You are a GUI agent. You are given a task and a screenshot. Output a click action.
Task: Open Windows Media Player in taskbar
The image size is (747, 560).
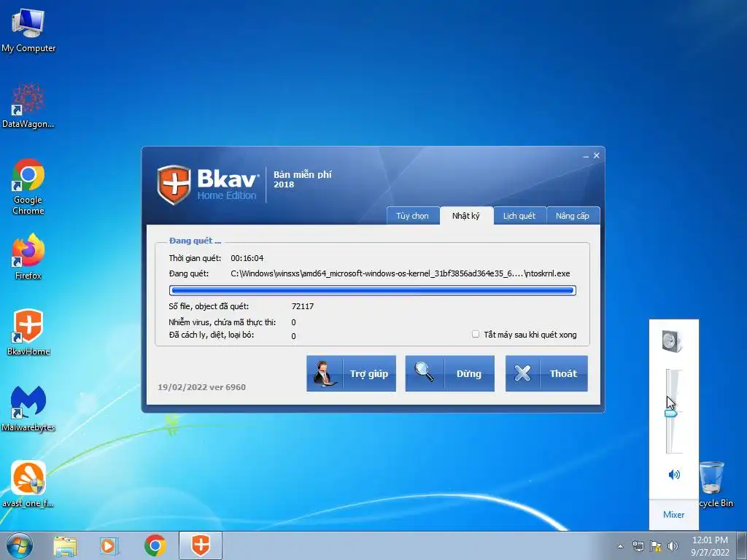click(109, 546)
